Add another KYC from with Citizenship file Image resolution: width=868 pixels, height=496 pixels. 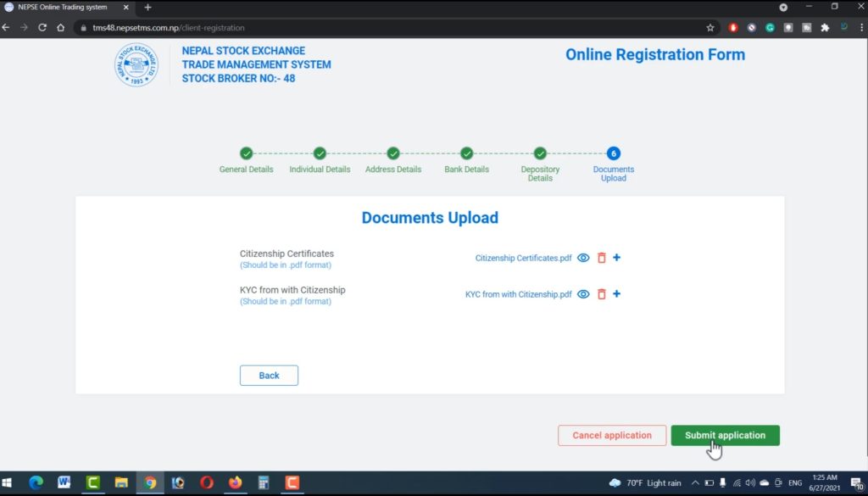tap(617, 293)
